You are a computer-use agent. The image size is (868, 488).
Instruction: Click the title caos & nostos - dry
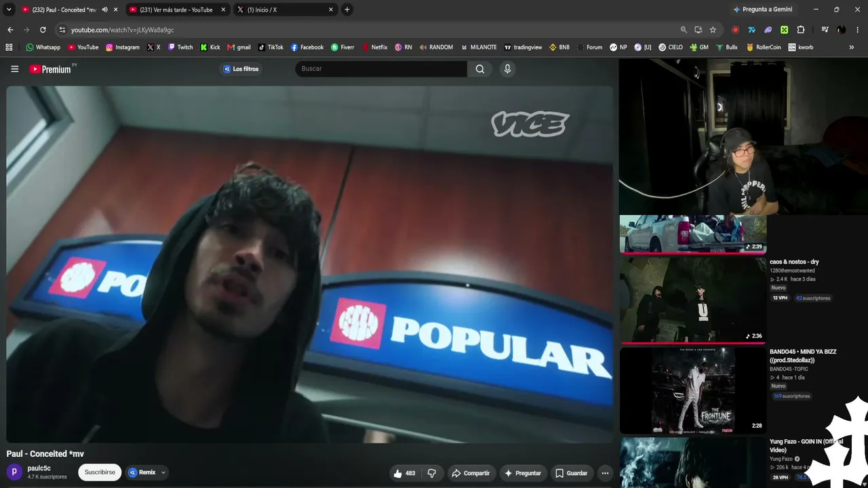[794, 262]
